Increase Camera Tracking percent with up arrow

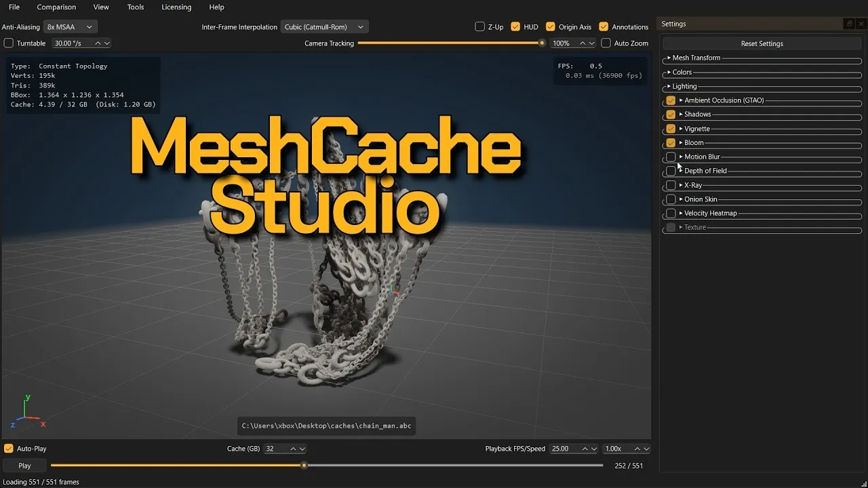(x=583, y=43)
